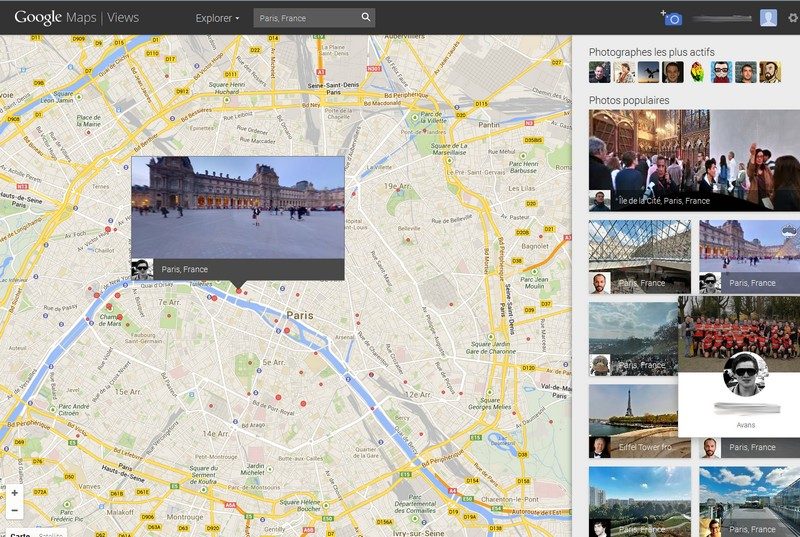Open bottom-left green park skyline photo
The width and height of the screenshot is (800, 537).
(x=640, y=502)
